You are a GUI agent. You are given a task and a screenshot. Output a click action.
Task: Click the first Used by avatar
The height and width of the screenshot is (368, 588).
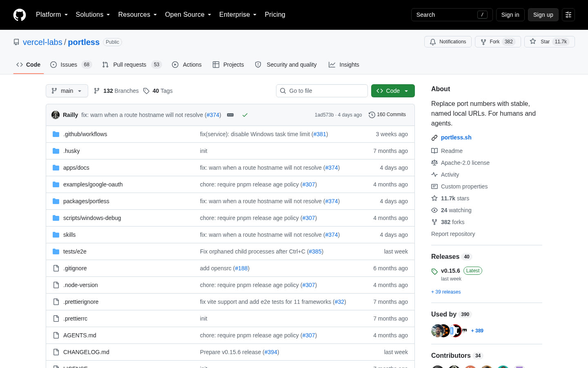[x=437, y=331]
